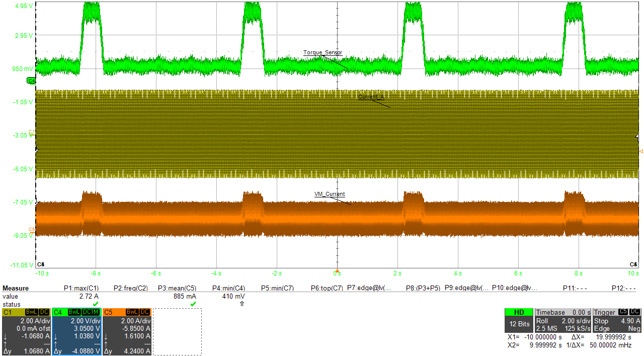The width and height of the screenshot is (644, 356).
Task: Open the Timebase settings box
Action: click(x=562, y=320)
